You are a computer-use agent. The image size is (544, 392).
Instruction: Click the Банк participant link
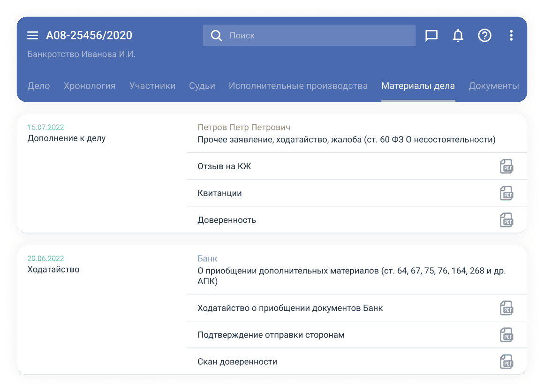tap(207, 258)
